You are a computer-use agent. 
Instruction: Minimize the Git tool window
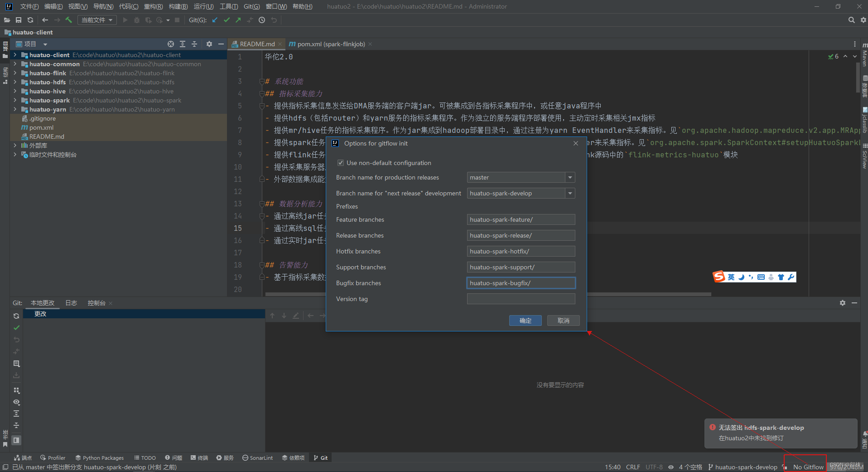tap(854, 303)
